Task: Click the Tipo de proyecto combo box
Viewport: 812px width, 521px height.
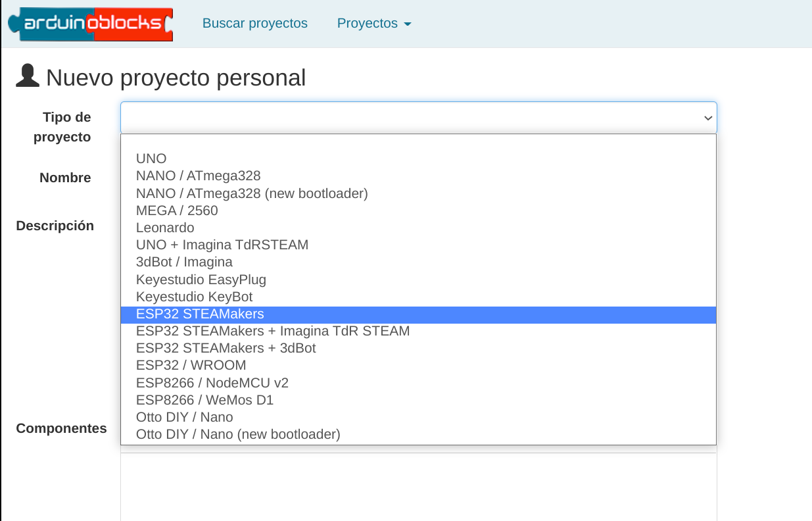Action: tap(418, 118)
